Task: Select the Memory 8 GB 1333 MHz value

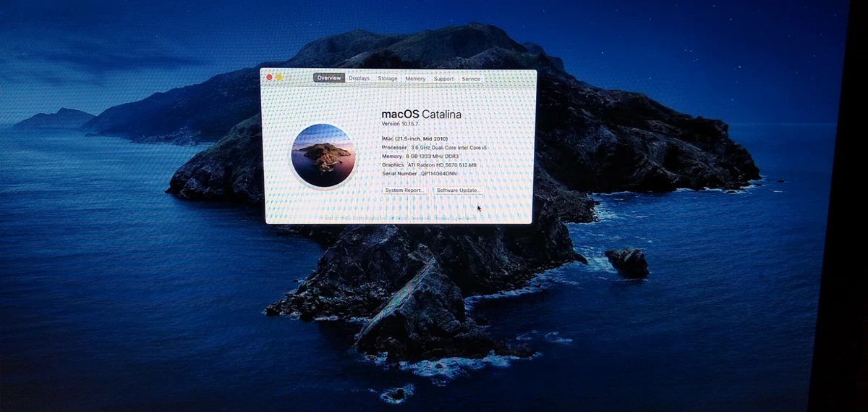Action: 433,156
